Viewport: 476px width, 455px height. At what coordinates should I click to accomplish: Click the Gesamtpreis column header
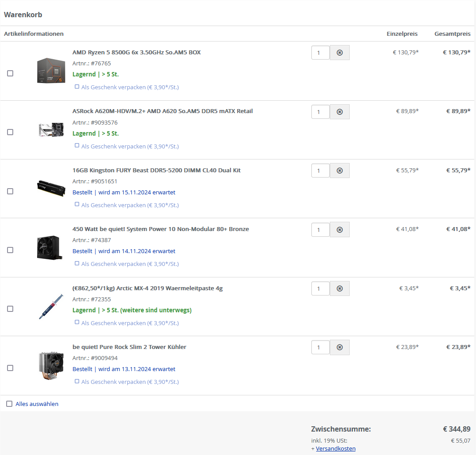click(452, 34)
